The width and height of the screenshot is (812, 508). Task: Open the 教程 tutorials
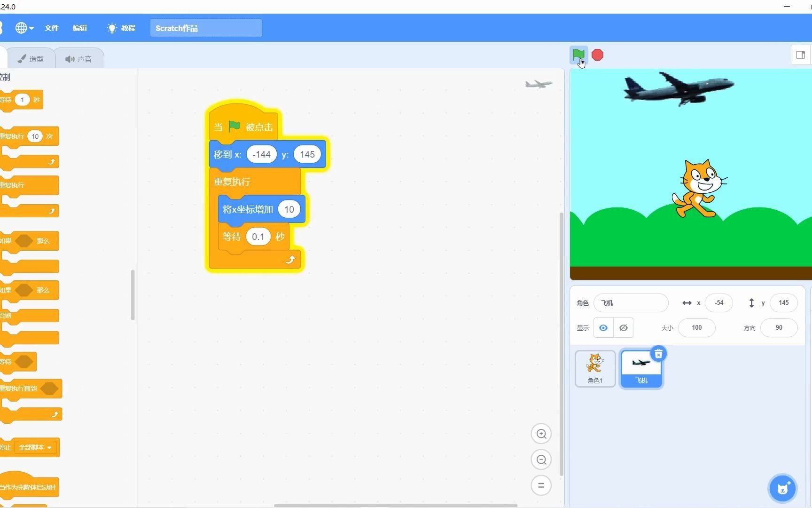point(121,28)
